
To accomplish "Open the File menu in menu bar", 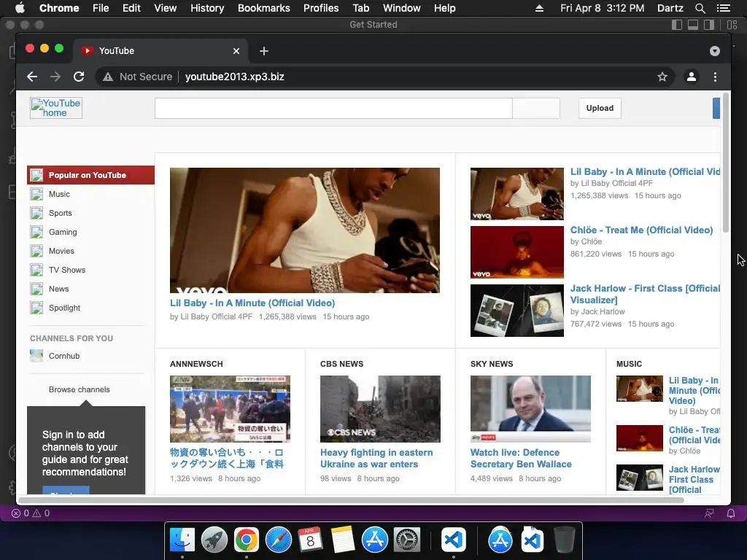I will coord(101,8).
